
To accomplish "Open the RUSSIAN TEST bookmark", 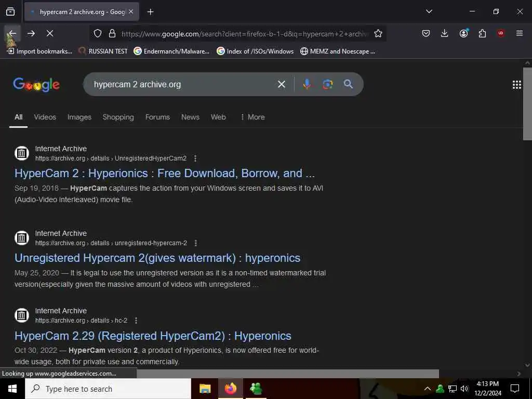I will (103, 51).
